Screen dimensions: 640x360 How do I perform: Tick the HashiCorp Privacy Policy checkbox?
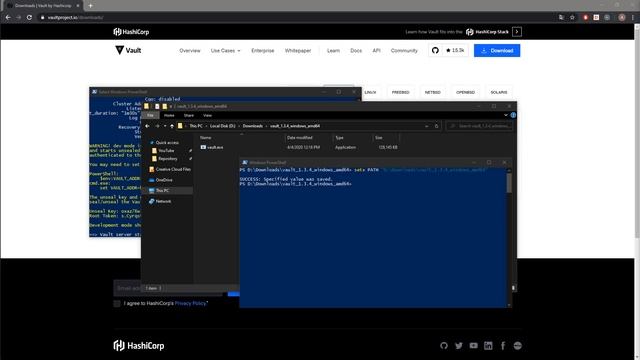117,303
